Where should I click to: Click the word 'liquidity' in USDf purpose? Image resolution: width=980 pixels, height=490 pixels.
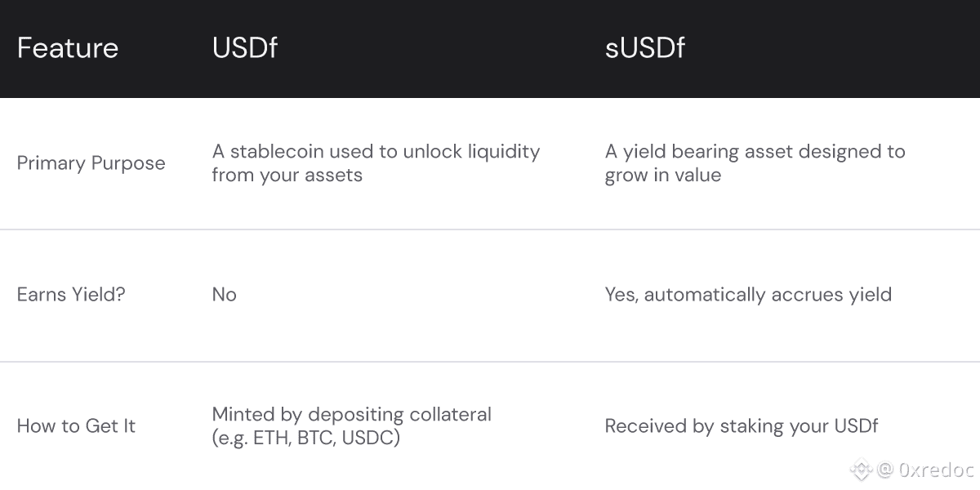[x=501, y=152]
